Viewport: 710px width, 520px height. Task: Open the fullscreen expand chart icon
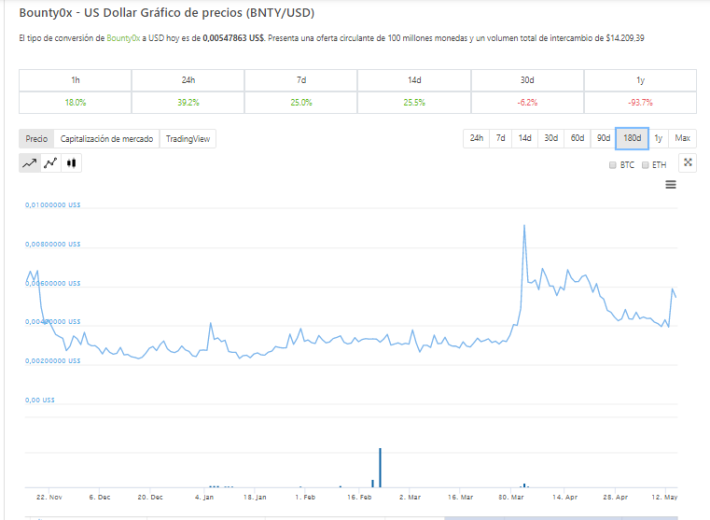687,163
